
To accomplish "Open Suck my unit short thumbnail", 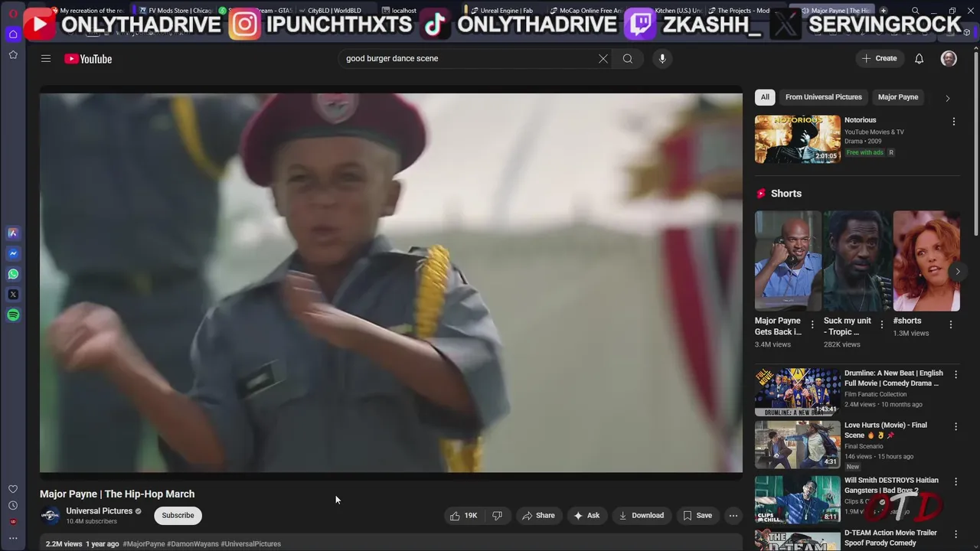I will [857, 261].
